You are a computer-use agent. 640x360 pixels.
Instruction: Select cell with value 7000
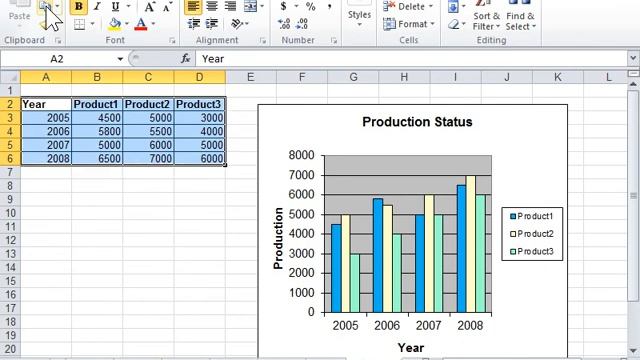tap(148, 159)
